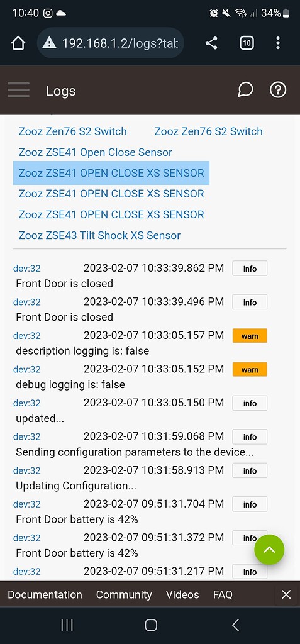Tap the Android recent apps button
This screenshot has width=300, height=644.
pos(67,625)
